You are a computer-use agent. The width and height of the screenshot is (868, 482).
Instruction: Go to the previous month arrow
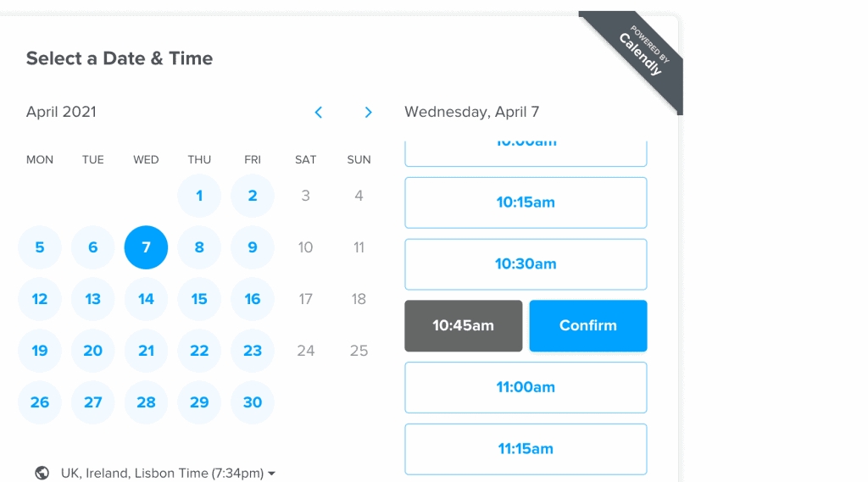pos(319,112)
